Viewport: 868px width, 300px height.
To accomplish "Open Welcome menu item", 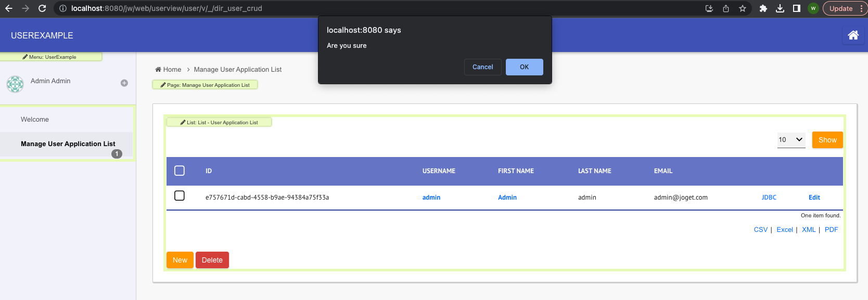I will point(67,120).
